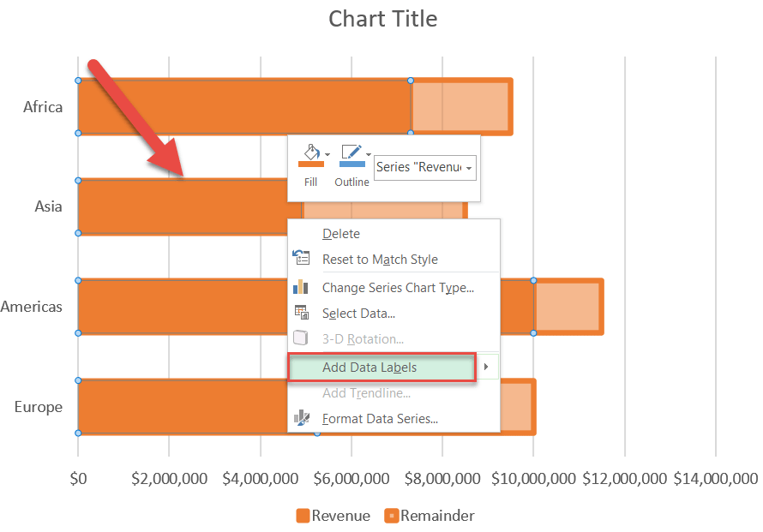The height and width of the screenshot is (532, 763).
Task: Click the Format Data Series icon
Action: point(302,417)
